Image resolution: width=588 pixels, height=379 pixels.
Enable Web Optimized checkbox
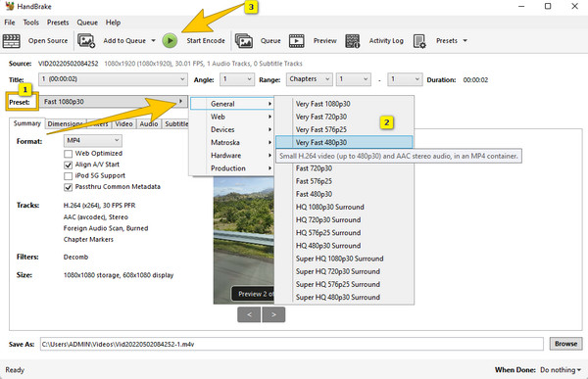68,154
